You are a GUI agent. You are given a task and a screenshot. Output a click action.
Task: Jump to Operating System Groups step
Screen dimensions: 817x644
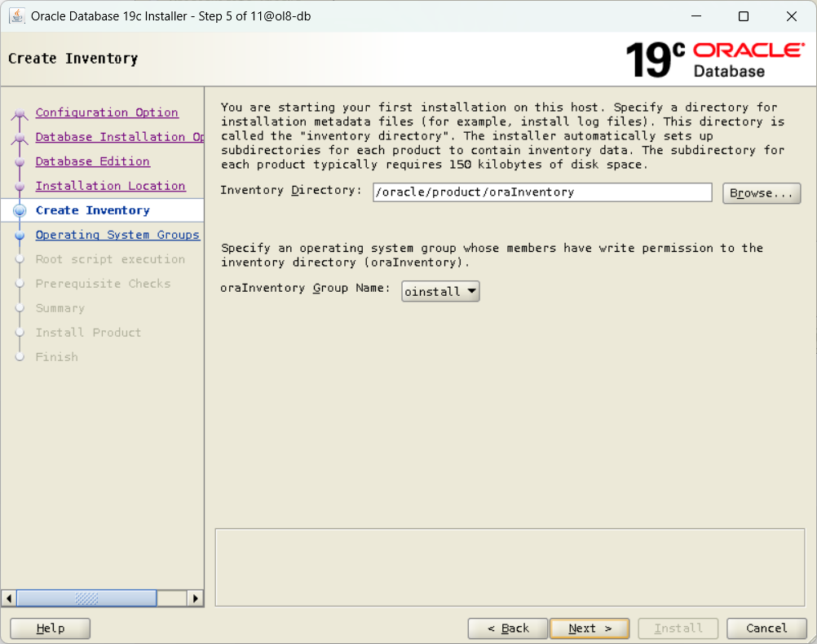pos(117,235)
